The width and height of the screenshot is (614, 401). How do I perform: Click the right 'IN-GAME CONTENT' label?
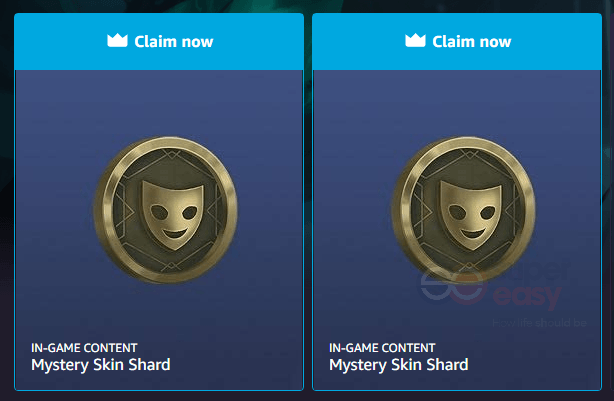tap(382, 348)
